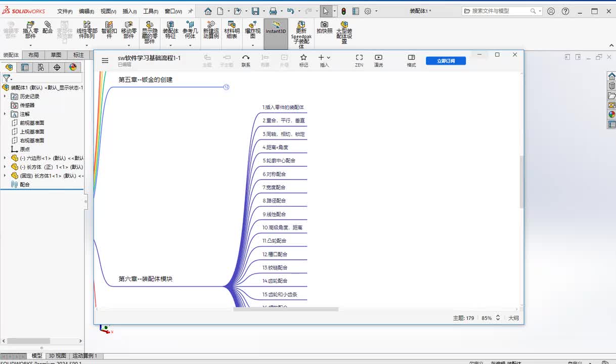
Task: Switch to PropertyManager tab icon
Action: click(x=25, y=67)
